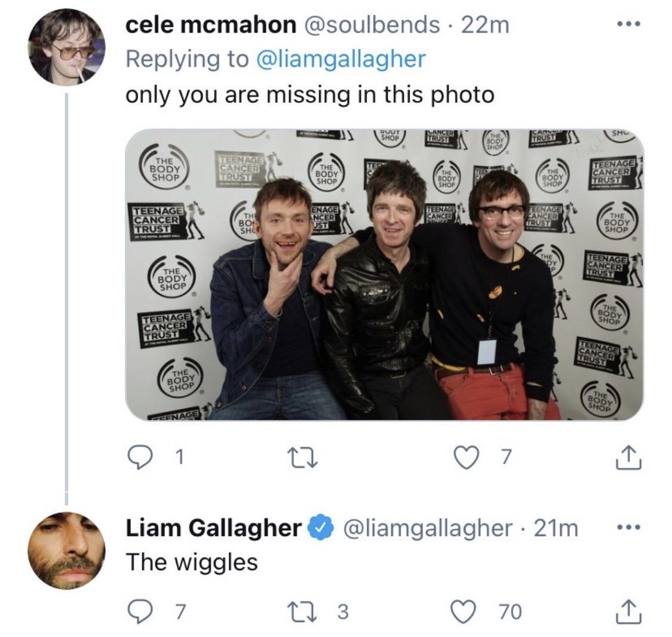The image size is (672, 637).
Task: Open cele mcmahon's profile picture
Action: pos(66,47)
